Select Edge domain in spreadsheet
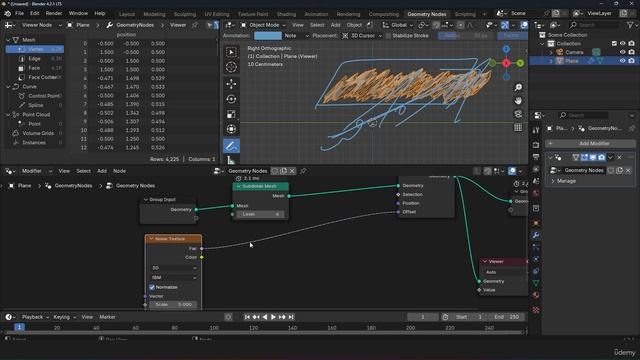The image size is (640, 360). click(34, 58)
